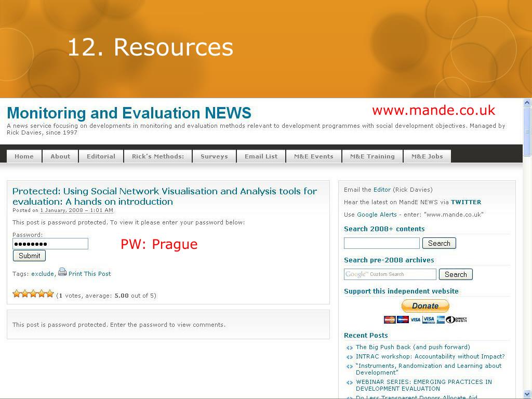Screen dimensions: 532x399
Task: Open the M&E Training tab
Action: coord(373,156)
